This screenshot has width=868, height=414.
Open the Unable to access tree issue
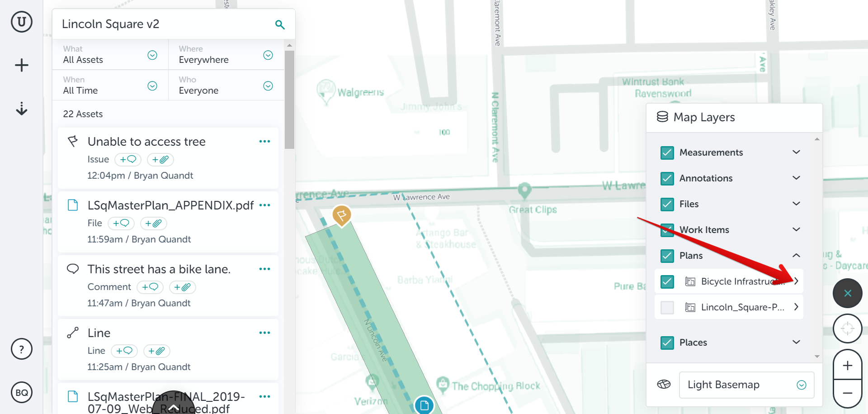click(146, 142)
